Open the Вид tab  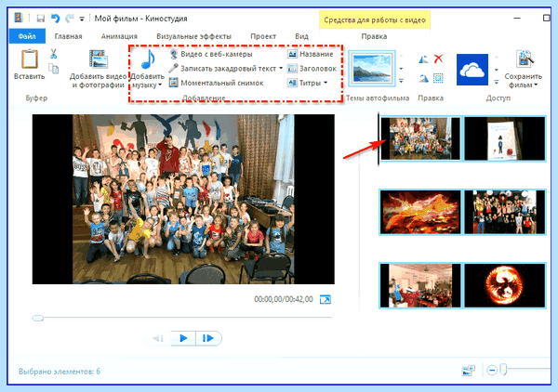pyautogui.click(x=301, y=36)
